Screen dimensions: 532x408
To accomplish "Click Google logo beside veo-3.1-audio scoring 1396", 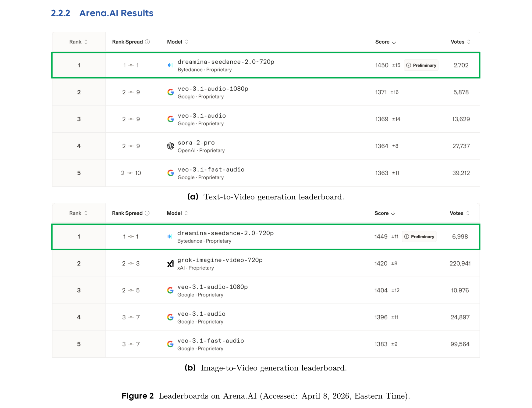I will click(x=170, y=317).
